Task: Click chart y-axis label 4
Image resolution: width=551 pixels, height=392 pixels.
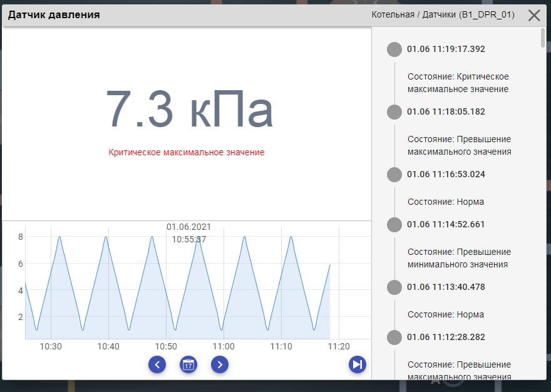Action: pos(21,291)
